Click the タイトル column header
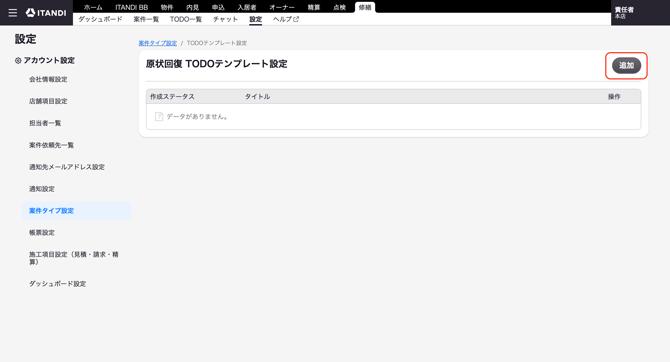Screen dimensions: 670x362 click(x=257, y=97)
